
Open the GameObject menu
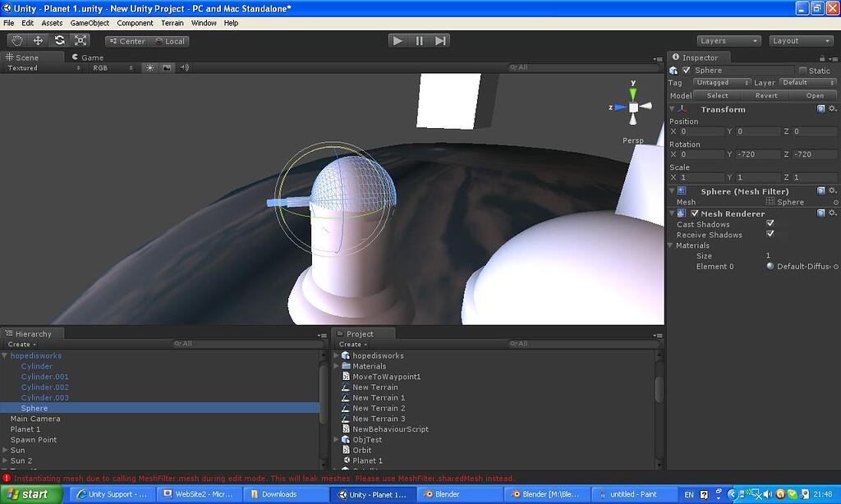point(90,22)
